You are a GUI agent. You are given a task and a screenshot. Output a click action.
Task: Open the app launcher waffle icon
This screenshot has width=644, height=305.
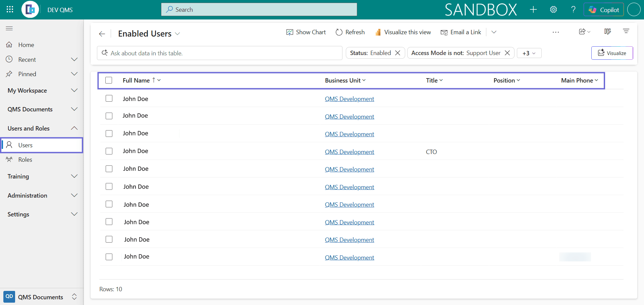click(x=10, y=9)
